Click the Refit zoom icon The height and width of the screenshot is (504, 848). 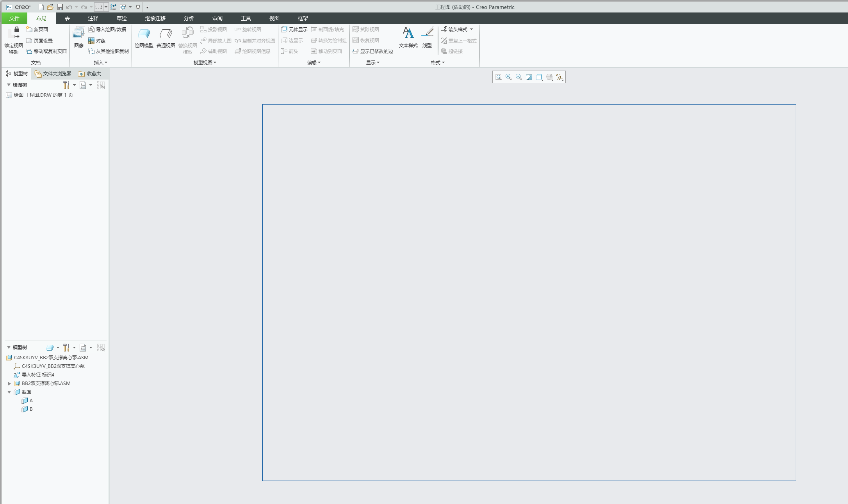[499, 77]
